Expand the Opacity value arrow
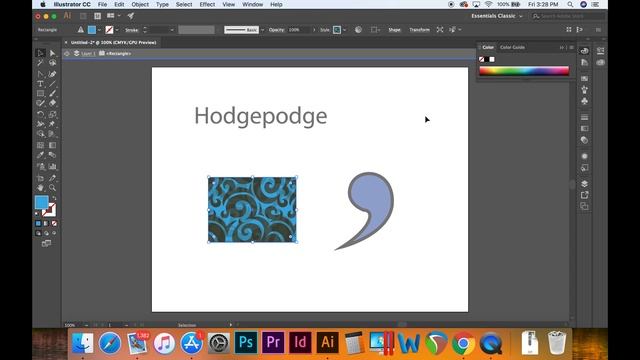 pos(314,30)
